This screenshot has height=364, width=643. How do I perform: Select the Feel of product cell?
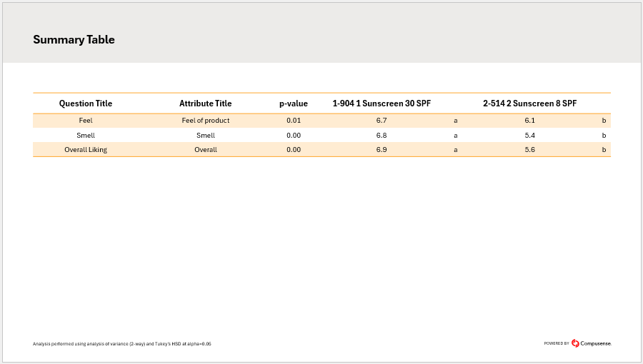click(x=205, y=121)
